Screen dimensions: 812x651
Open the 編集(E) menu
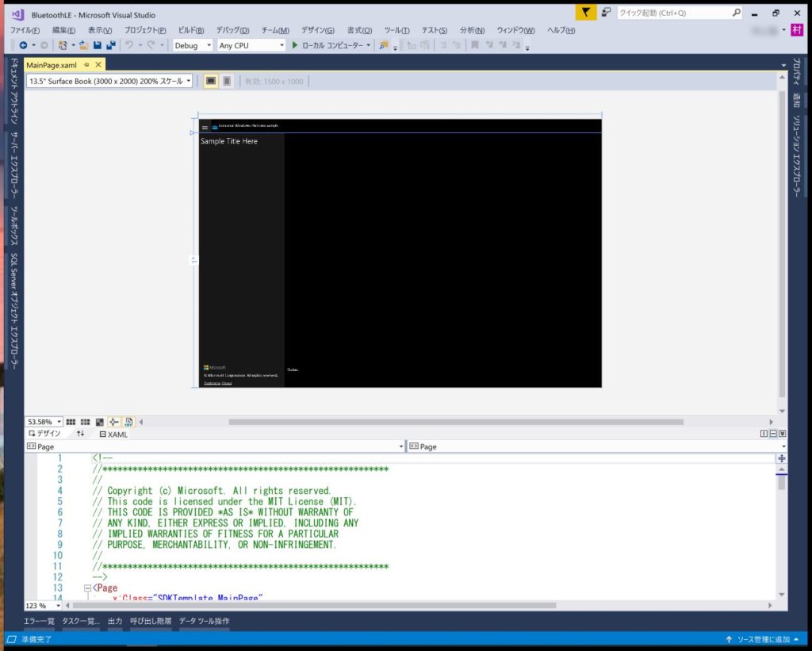(63, 30)
